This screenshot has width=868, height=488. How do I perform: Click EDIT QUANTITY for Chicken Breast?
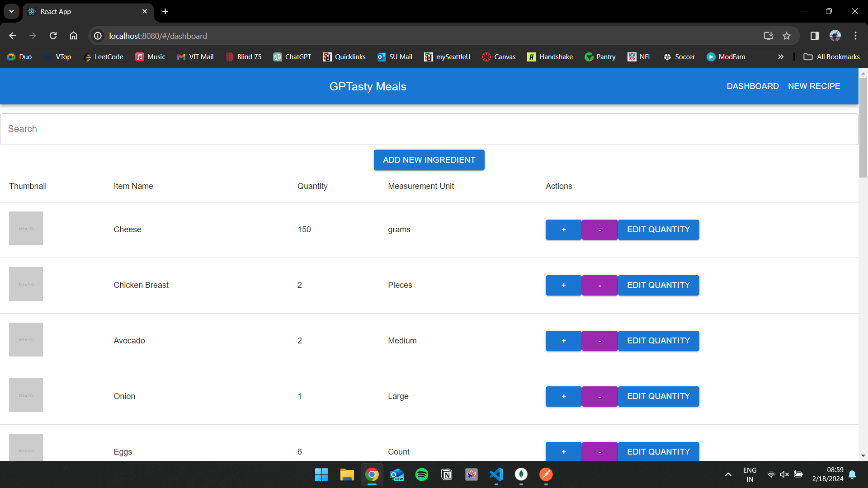point(658,285)
